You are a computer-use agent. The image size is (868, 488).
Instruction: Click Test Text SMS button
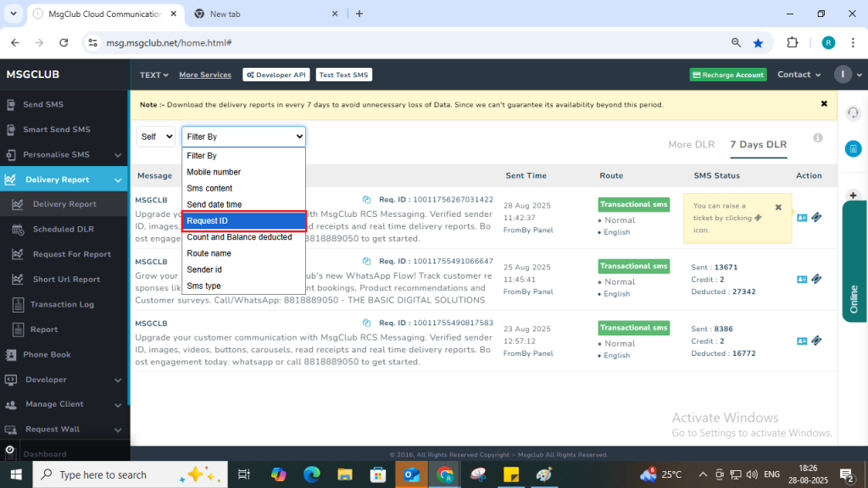pos(344,75)
